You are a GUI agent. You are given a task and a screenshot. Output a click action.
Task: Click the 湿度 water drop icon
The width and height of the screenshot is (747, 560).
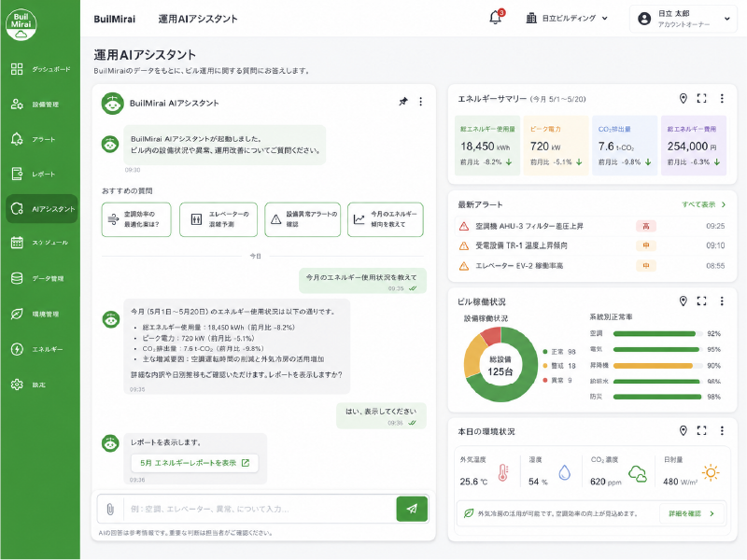[x=565, y=472]
